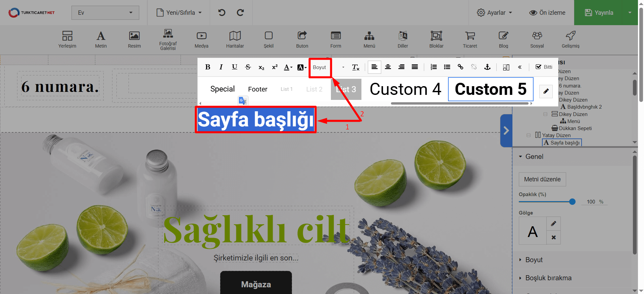Justify the text
Image resolution: width=644 pixels, height=294 pixels.
point(415,67)
